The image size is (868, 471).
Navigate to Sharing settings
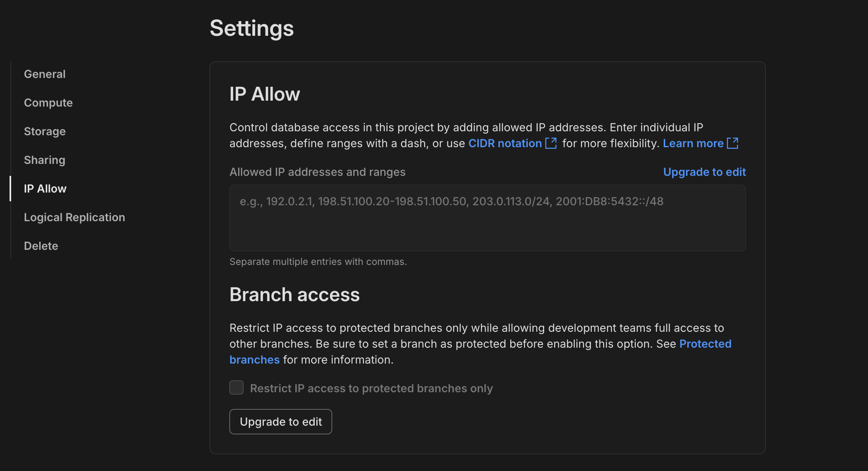[44, 160]
